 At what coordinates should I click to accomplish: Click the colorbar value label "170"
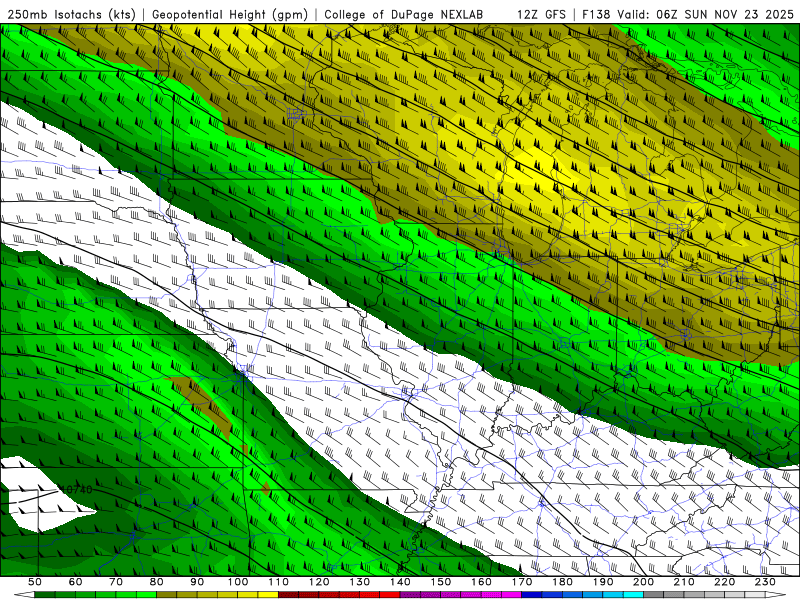pos(522,582)
